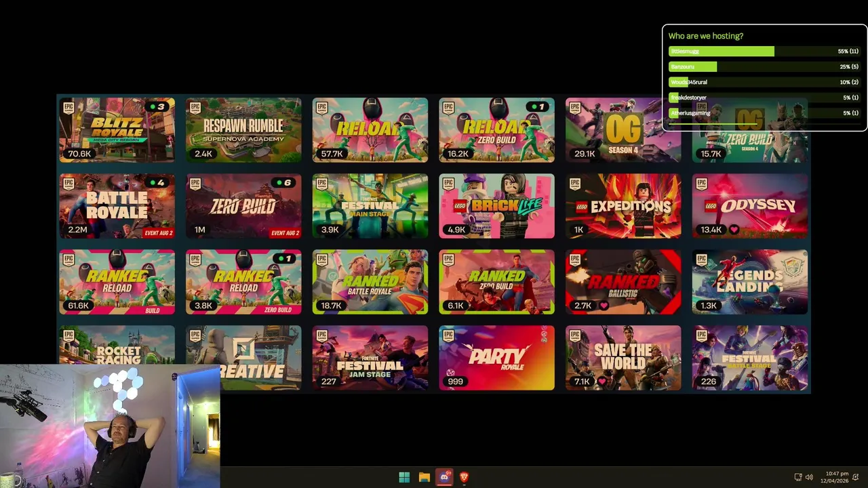Click the 25% (5) poll result
The width and height of the screenshot is (868, 488).
[849, 66]
